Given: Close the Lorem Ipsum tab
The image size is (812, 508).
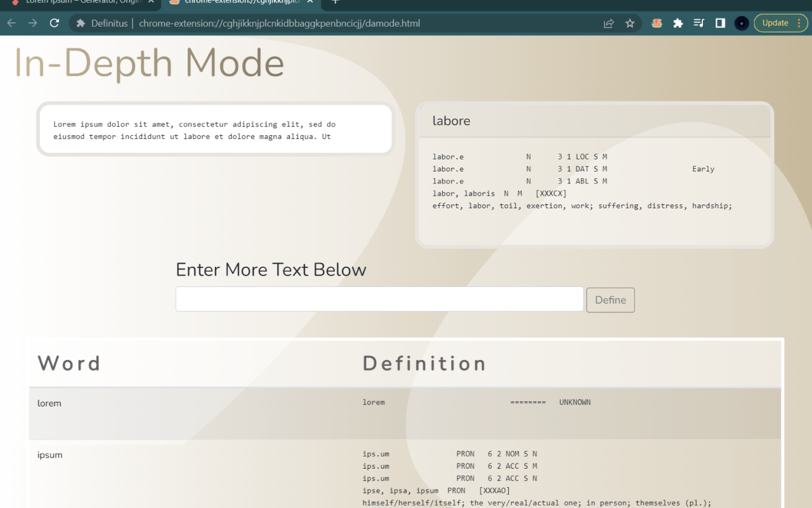Looking at the screenshot, I should [x=152, y=2].
